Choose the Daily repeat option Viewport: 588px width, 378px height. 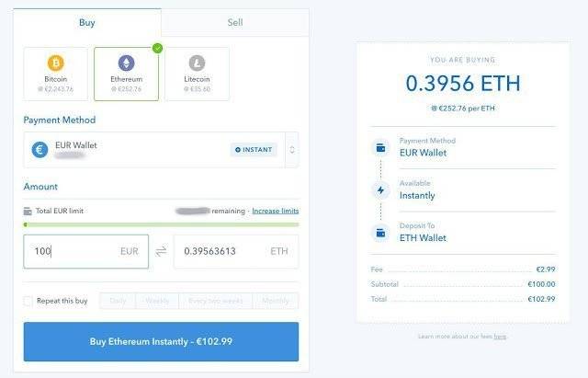click(x=118, y=301)
